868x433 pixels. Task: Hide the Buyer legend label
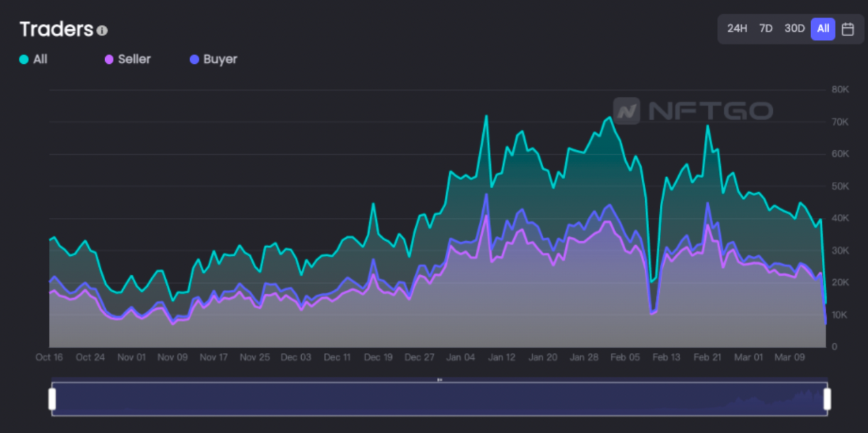coord(220,59)
